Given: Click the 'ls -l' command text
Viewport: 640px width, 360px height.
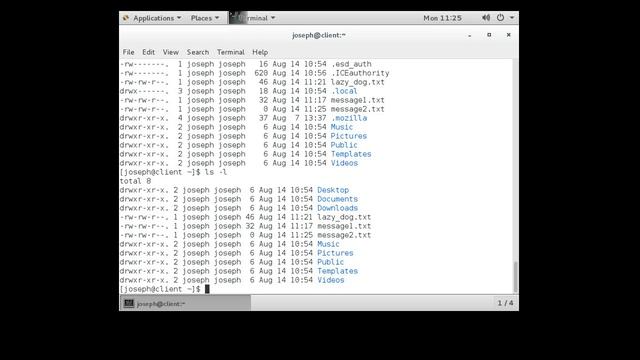Looking at the screenshot, I should 216,172.
